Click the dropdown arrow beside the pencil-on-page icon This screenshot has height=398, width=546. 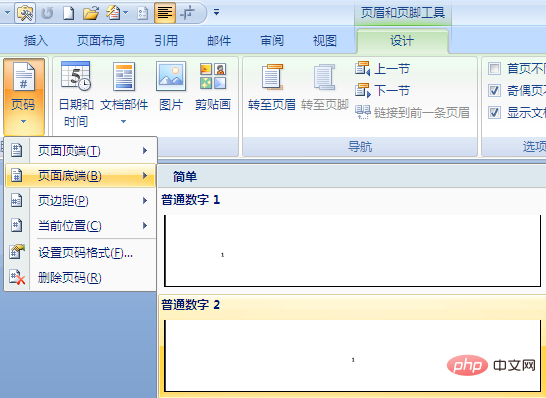click(x=125, y=13)
